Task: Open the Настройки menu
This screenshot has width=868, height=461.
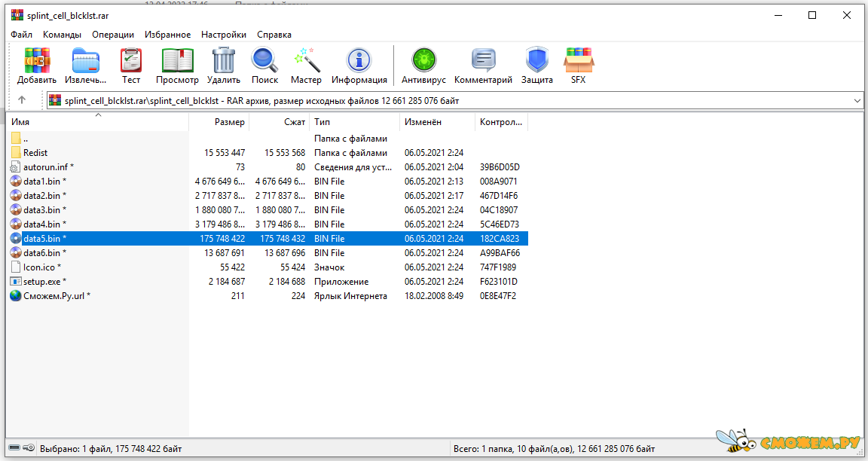Action: coord(224,35)
